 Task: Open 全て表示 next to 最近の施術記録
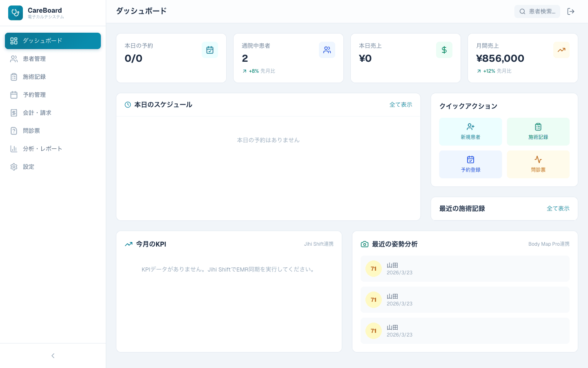[x=558, y=209]
